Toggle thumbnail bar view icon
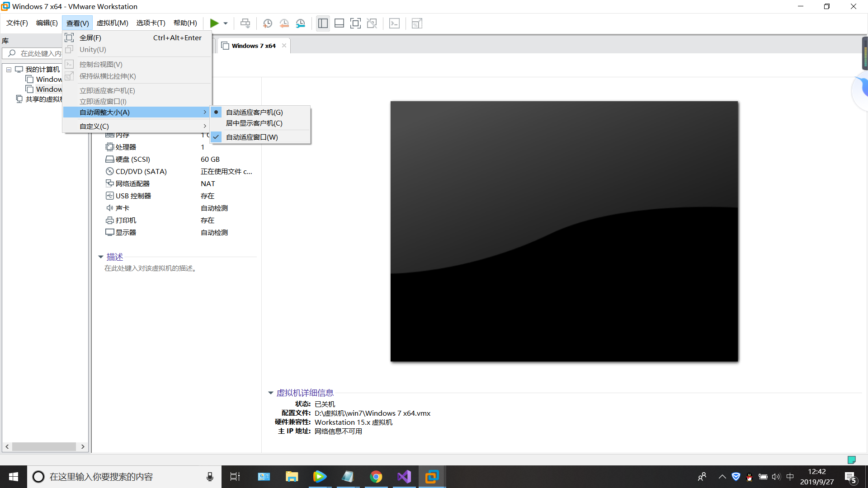The width and height of the screenshot is (868, 488). tap(340, 23)
